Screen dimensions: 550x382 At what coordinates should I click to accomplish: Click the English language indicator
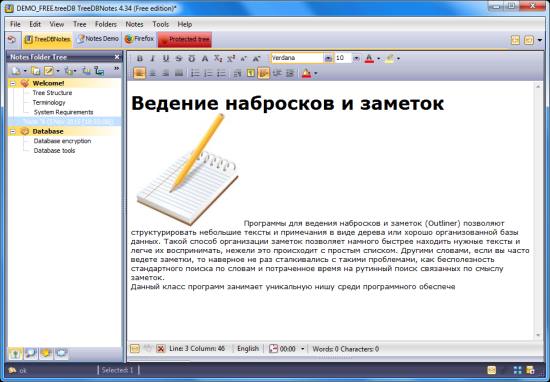tap(248, 349)
